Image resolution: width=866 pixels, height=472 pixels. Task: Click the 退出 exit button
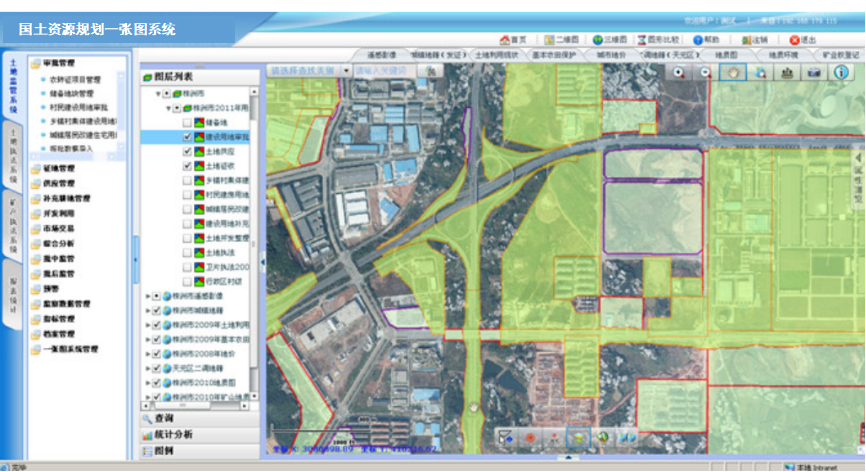pos(808,40)
